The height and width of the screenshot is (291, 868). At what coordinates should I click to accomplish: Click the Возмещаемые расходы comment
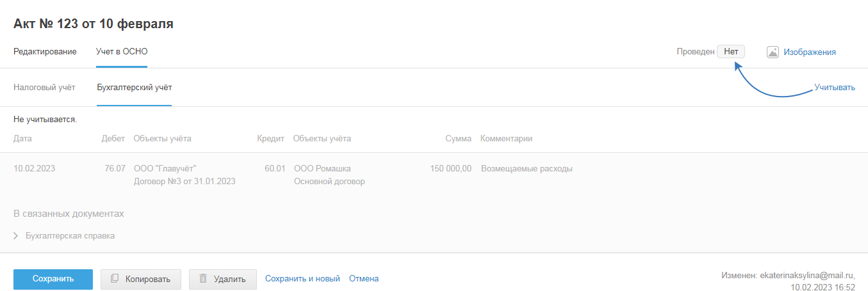pyautogui.click(x=527, y=169)
